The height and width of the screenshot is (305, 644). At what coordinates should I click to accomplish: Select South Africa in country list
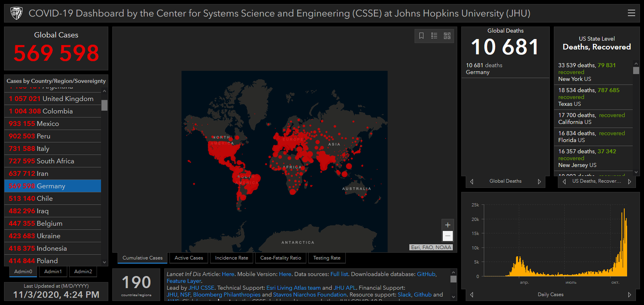(53, 161)
